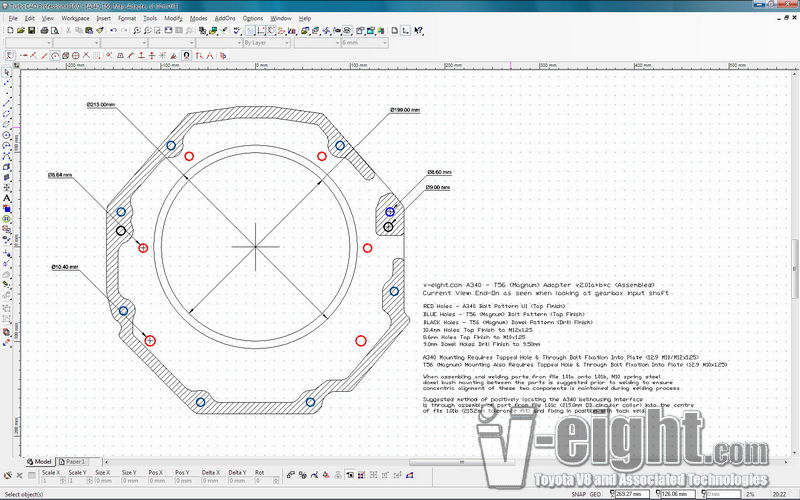800x500 pixels.
Task: Click the Help pointer question-mark icon
Action: (x=418, y=31)
